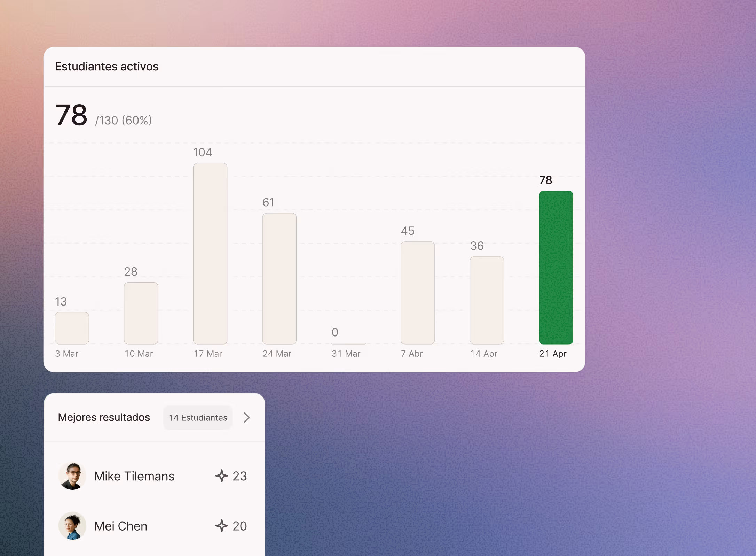Screen dimensions: 756x556
Task: Open Mike Tilemans' avatar photo
Action: (72, 476)
